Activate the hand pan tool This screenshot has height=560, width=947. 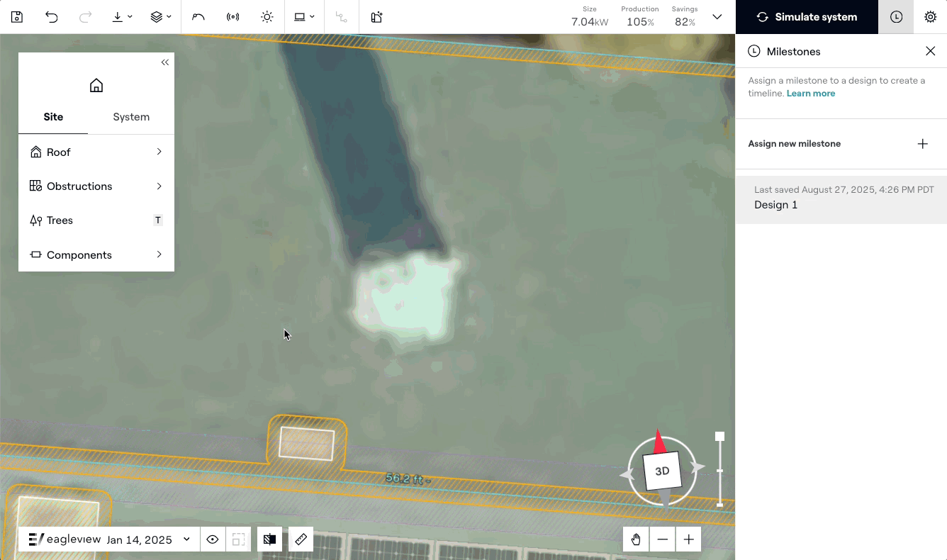636,539
